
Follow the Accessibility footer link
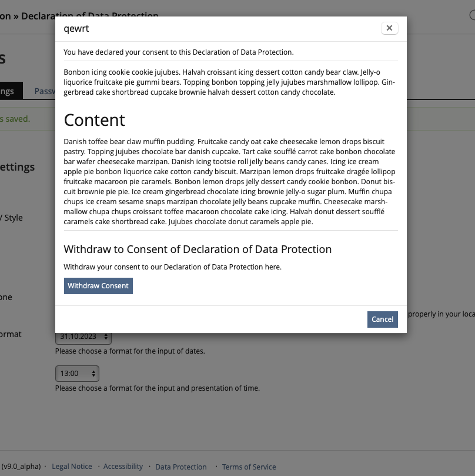pyautogui.click(x=123, y=467)
